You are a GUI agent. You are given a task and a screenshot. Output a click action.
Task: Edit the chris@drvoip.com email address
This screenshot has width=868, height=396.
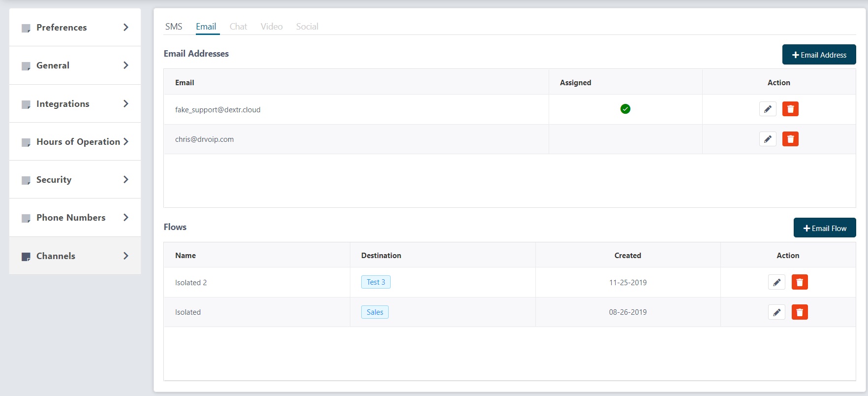click(768, 139)
